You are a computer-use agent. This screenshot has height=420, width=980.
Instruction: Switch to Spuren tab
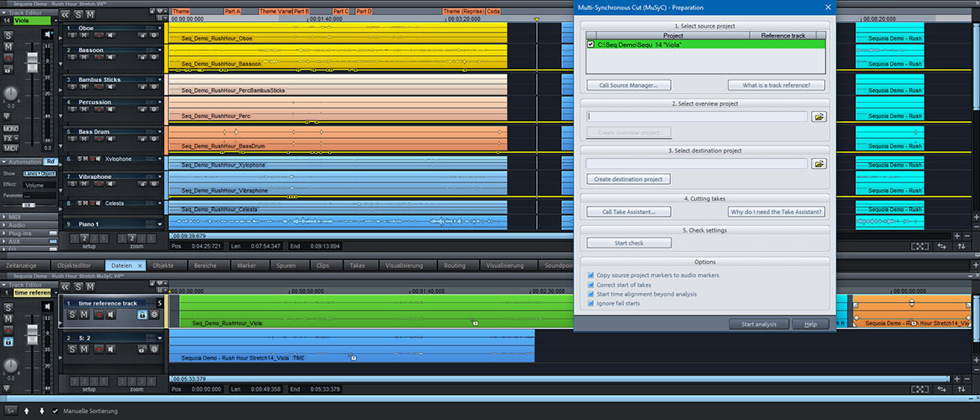pyautogui.click(x=286, y=265)
